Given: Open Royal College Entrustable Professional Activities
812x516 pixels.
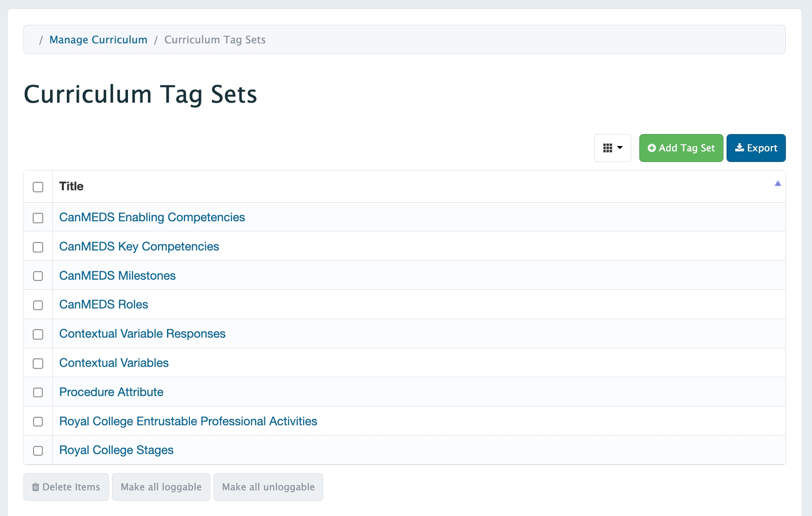Looking at the screenshot, I should 188,421.
